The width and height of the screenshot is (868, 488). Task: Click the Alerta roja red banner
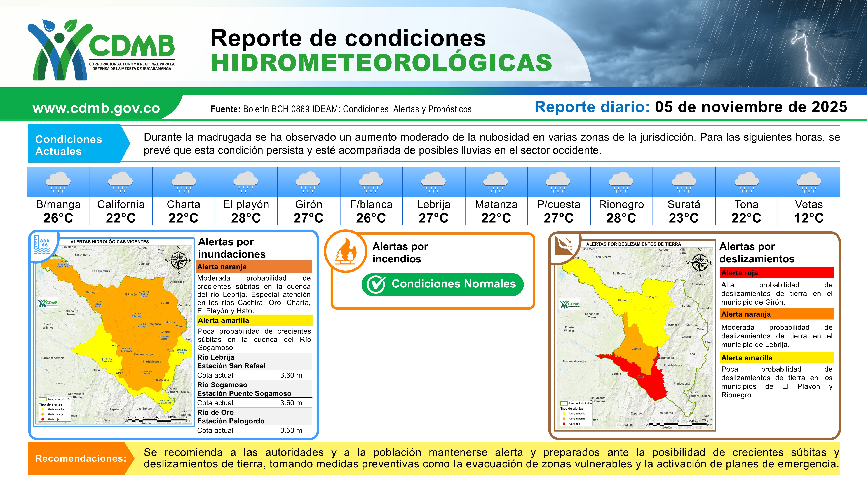(x=777, y=273)
